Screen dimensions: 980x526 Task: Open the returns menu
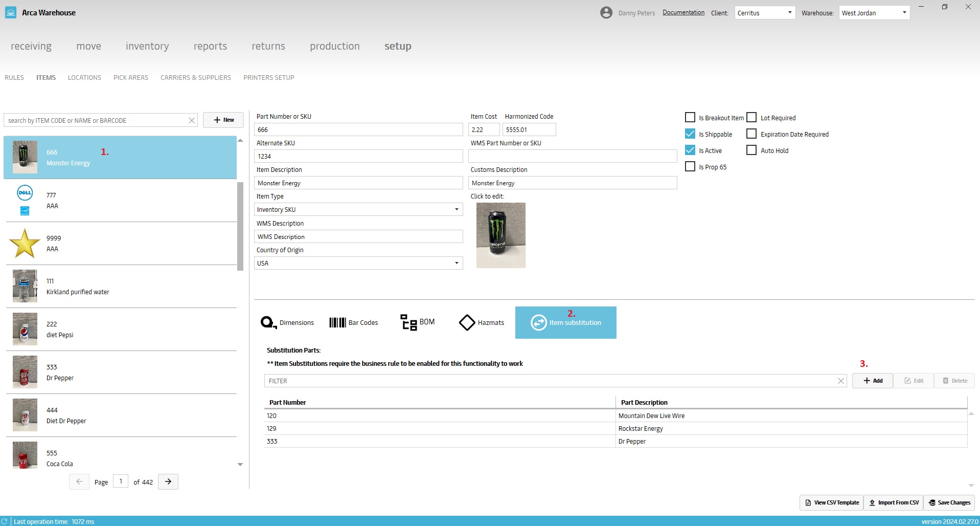coord(268,46)
